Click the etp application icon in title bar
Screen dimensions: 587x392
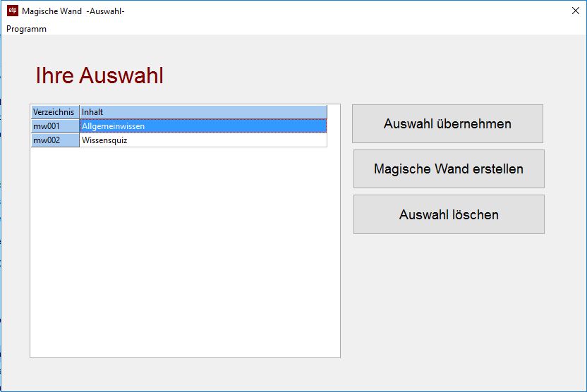point(12,11)
